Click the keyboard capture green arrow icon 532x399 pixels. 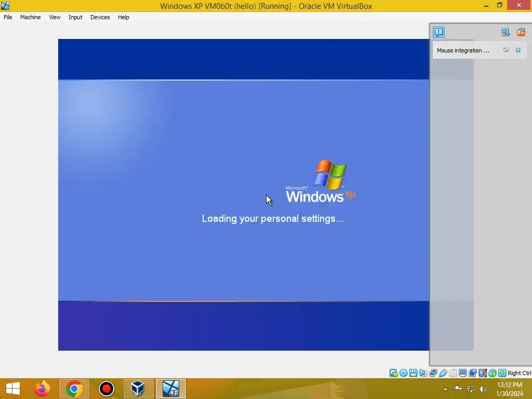502,373
